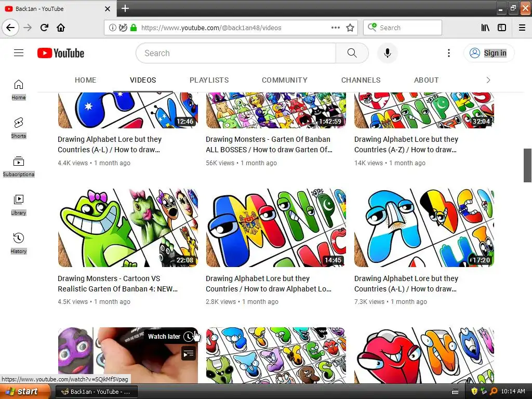Open Drawing Alphabet Lore Countries (A-Z) video title

(x=406, y=144)
